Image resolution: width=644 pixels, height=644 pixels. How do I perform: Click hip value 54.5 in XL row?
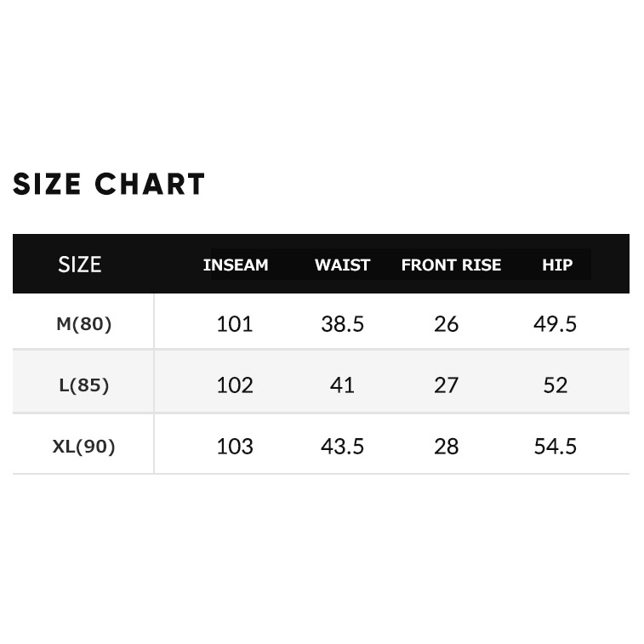(x=555, y=447)
